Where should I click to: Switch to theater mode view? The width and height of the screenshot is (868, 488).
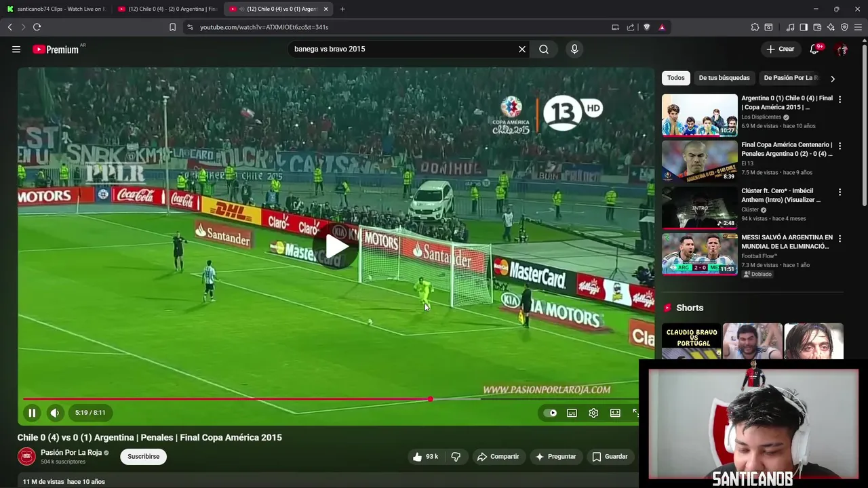615,413
